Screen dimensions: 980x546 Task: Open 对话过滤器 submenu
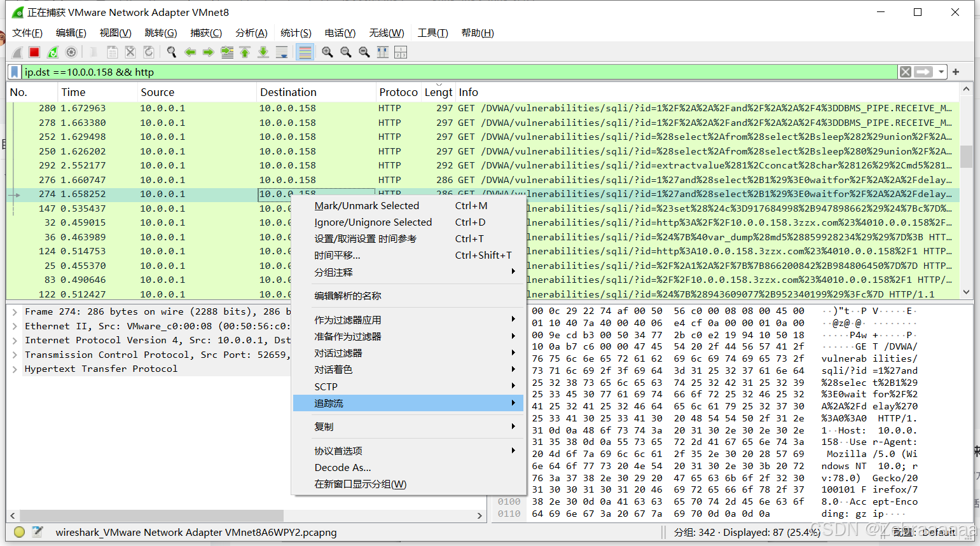(x=408, y=353)
